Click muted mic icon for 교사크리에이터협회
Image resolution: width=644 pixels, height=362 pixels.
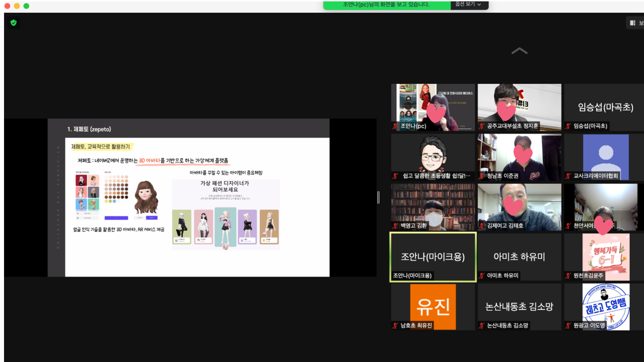tap(568, 176)
